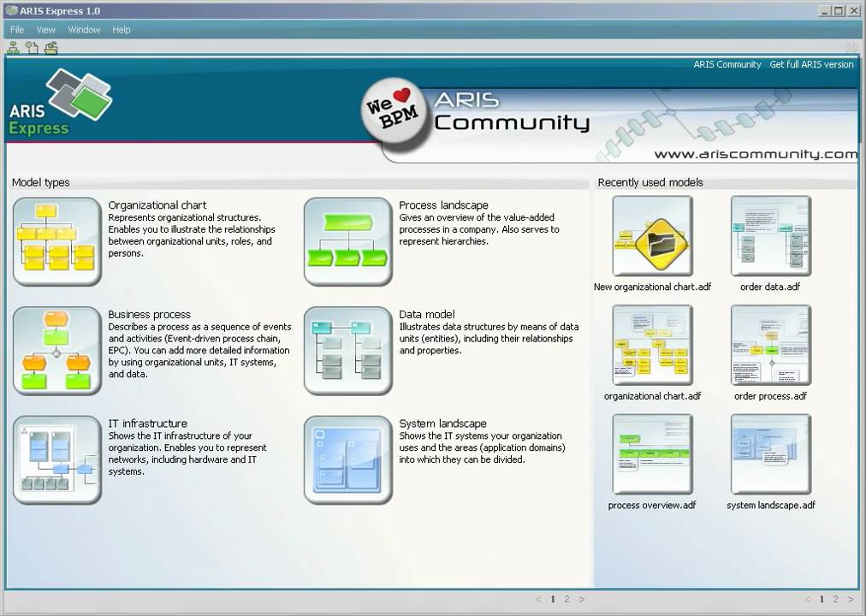Open process overview.adf recent model thumbnail
This screenshot has height=616, width=866.
(x=652, y=455)
